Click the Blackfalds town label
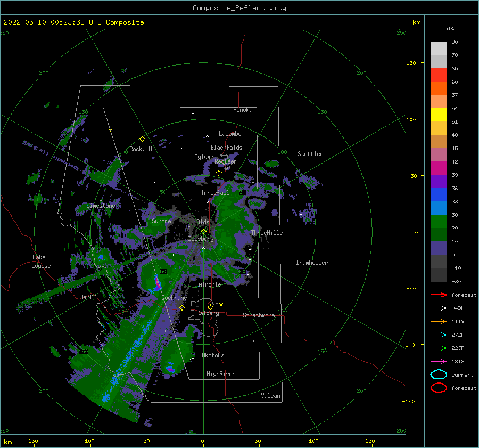This screenshot has width=479, height=448. 226,148
